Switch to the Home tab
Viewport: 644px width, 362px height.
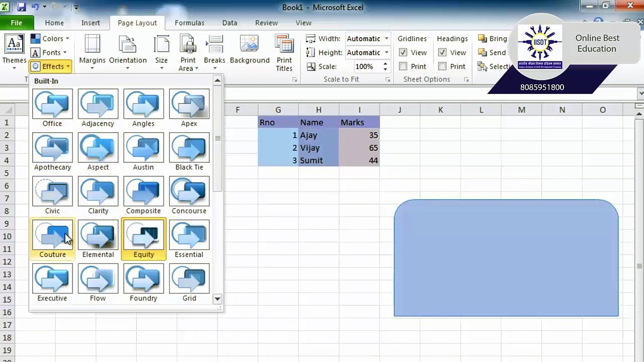54,23
